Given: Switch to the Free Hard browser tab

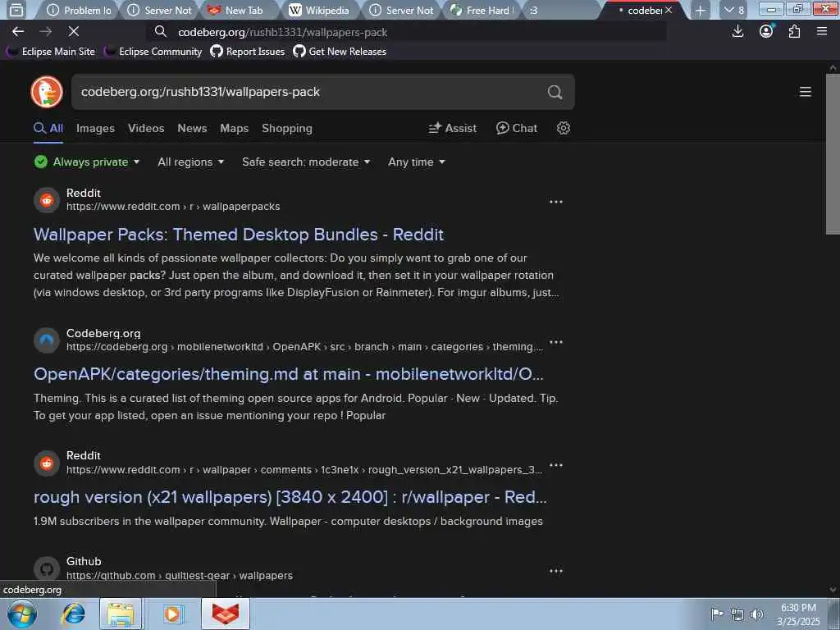Looking at the screenshot, I should tap(481, 10).
